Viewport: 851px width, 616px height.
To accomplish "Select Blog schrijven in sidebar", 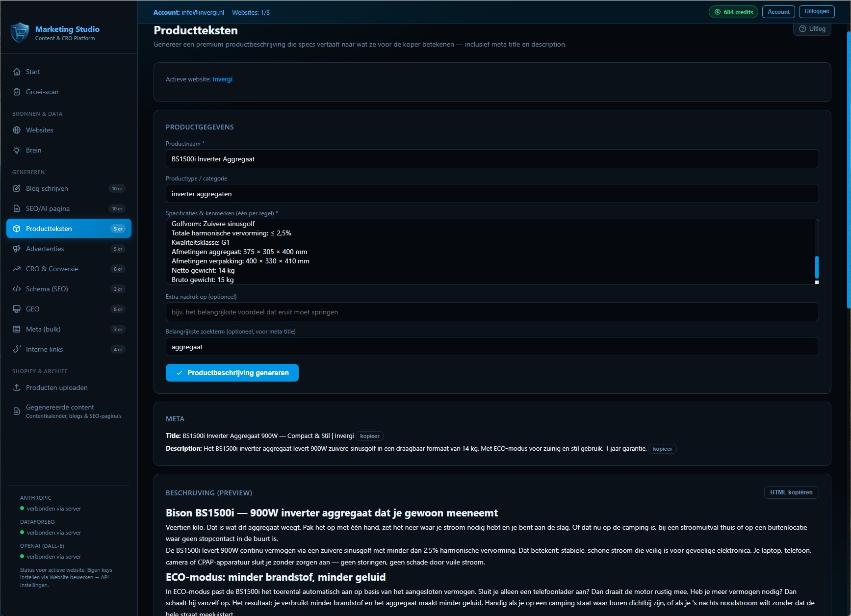I will point(69,188).
